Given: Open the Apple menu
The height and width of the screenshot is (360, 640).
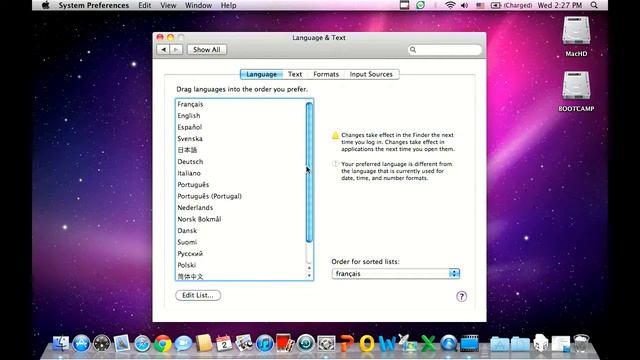Looking at the screenshot, I should (x=46, y=5).
